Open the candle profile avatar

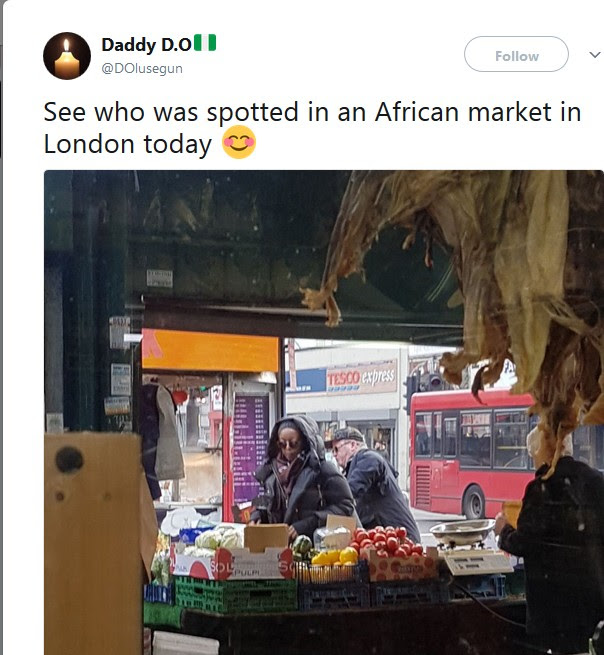67,56
